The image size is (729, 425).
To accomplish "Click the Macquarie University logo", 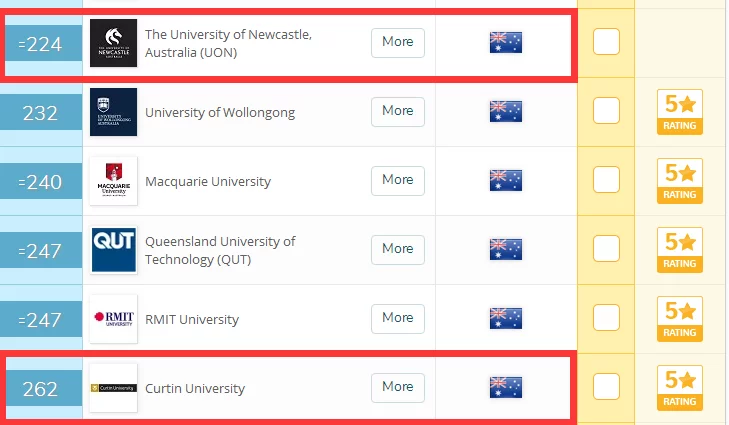I will (x=113, y=181).
